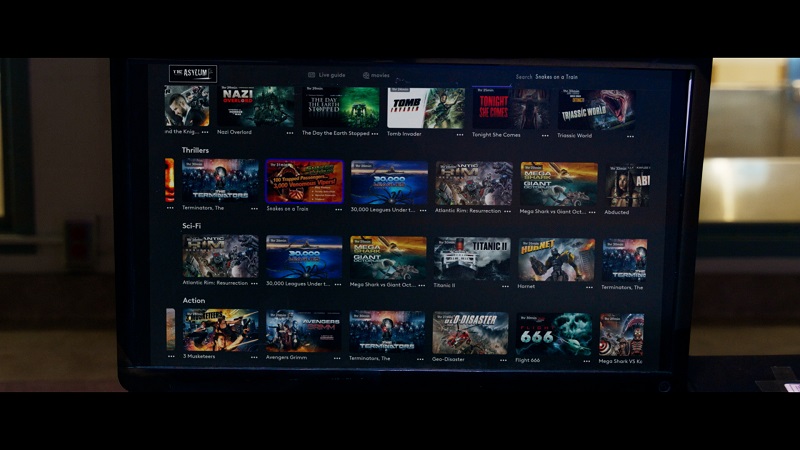Image resolution: width=800 pixels, height=450 pixels.
Task: Click the Live guide icon
Action: (x=311, y=75)
